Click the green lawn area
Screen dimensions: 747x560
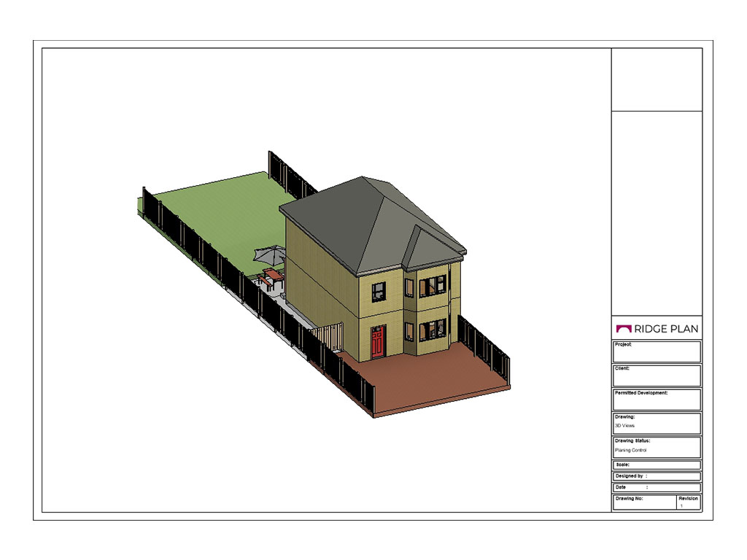219,211
